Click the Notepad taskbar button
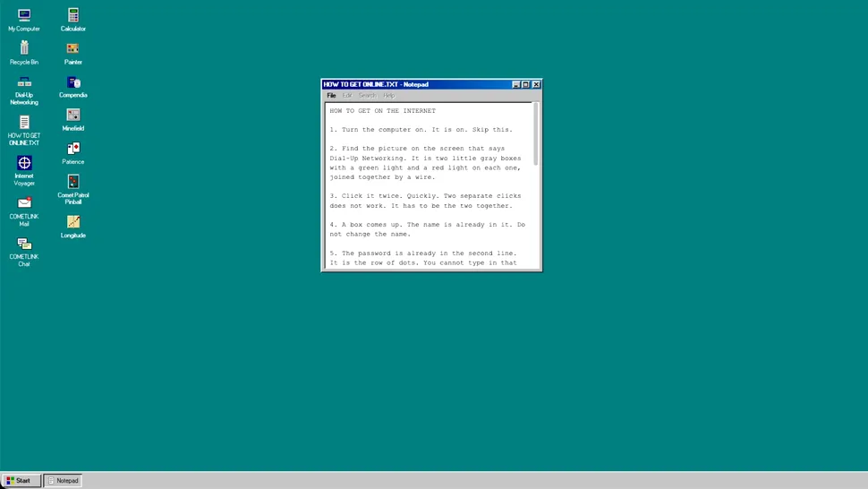The width and height of the screenshot is (868, 489). point(64,481)
